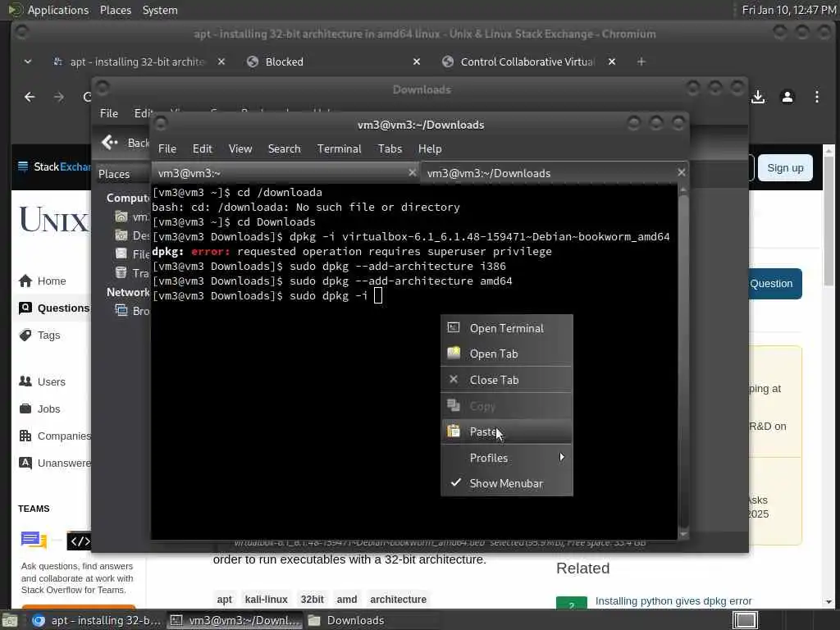Open the Places menu in top panel

tap(115, 10)
